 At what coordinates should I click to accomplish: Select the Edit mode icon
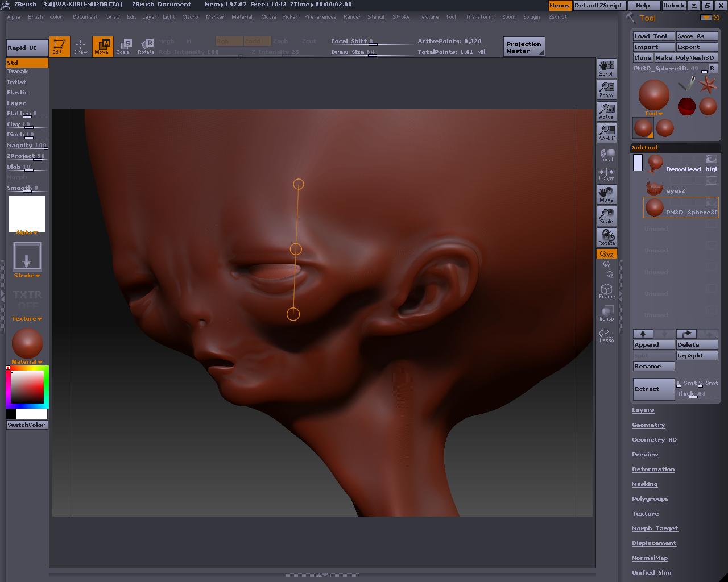point(59,47)
